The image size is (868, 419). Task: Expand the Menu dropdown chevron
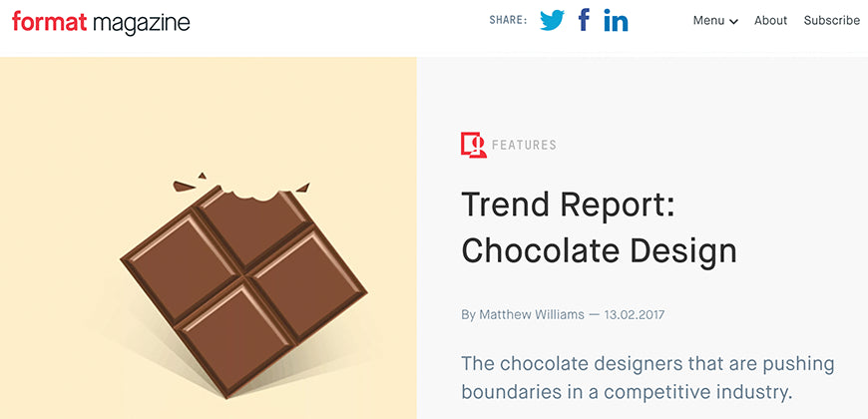point(734,22)
